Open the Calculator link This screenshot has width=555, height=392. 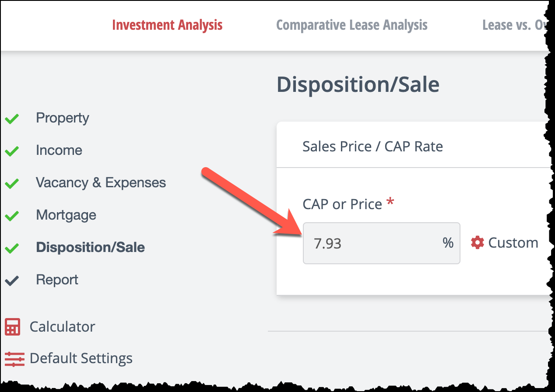click(62, 326)
